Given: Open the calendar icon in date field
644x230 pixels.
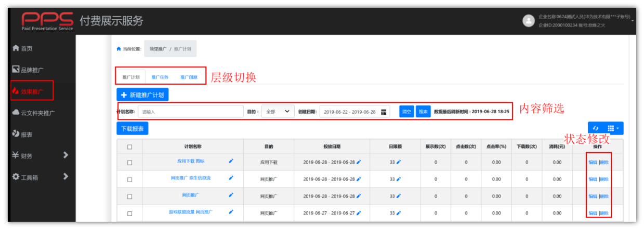Looking at the screenshot, I should 384,112.
